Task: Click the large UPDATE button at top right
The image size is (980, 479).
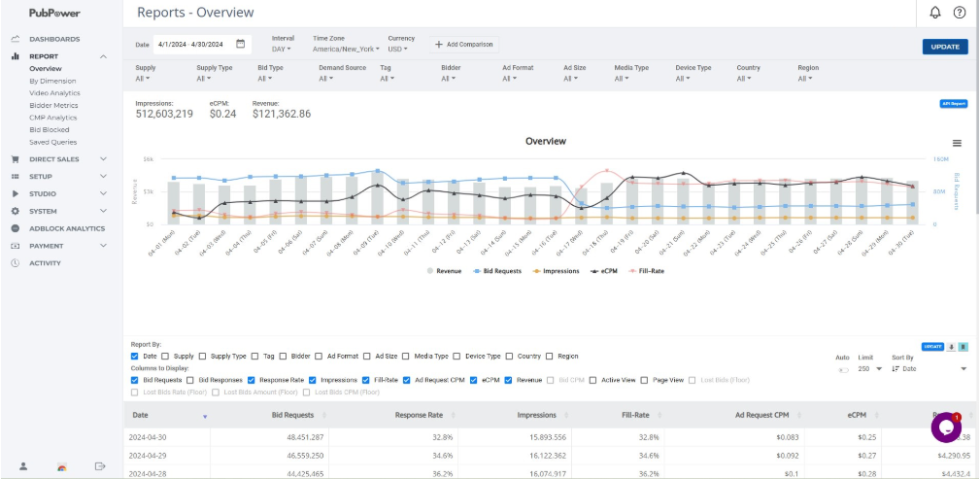Action: tap(945, 47)
